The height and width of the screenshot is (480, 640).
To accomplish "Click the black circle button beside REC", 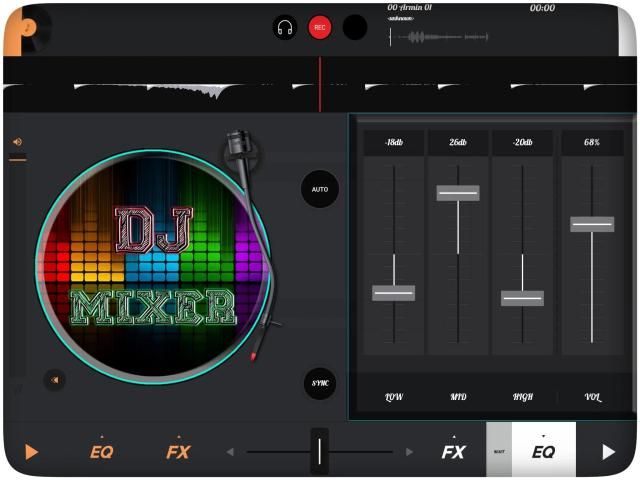I will coord(355,28).
